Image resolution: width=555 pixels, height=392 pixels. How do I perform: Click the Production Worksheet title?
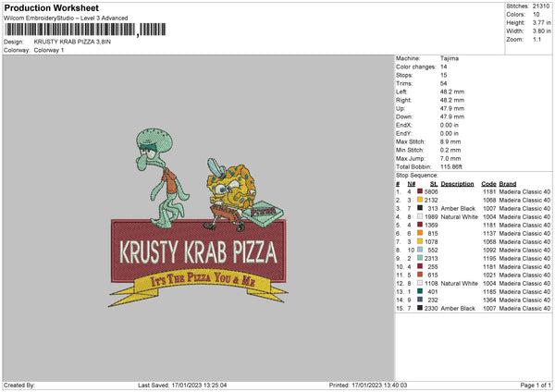click(51, 8)
